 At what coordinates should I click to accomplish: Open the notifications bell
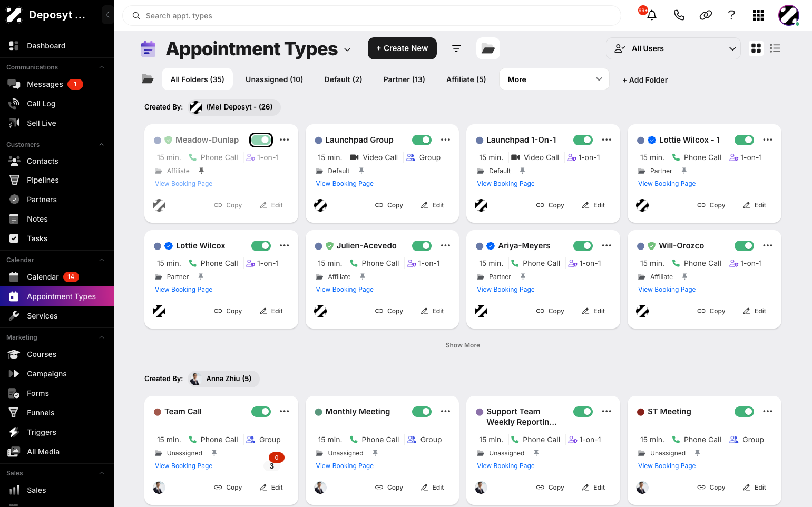[652, 15]
